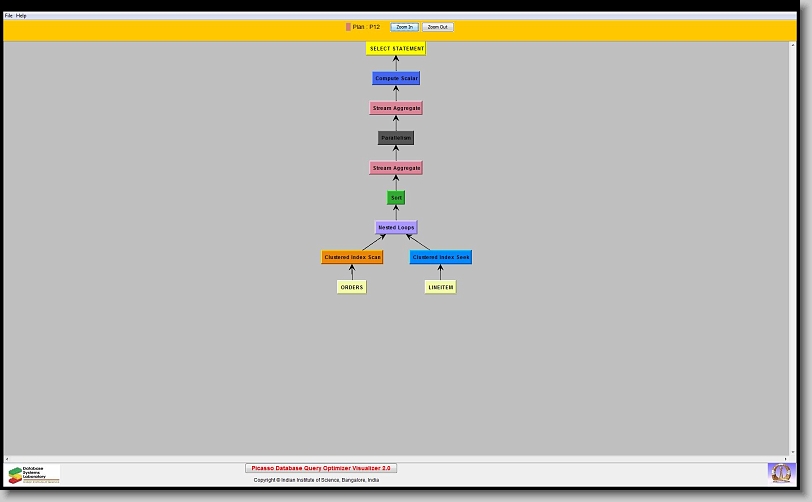Select the Compute Scalar node

pos(396,78)
